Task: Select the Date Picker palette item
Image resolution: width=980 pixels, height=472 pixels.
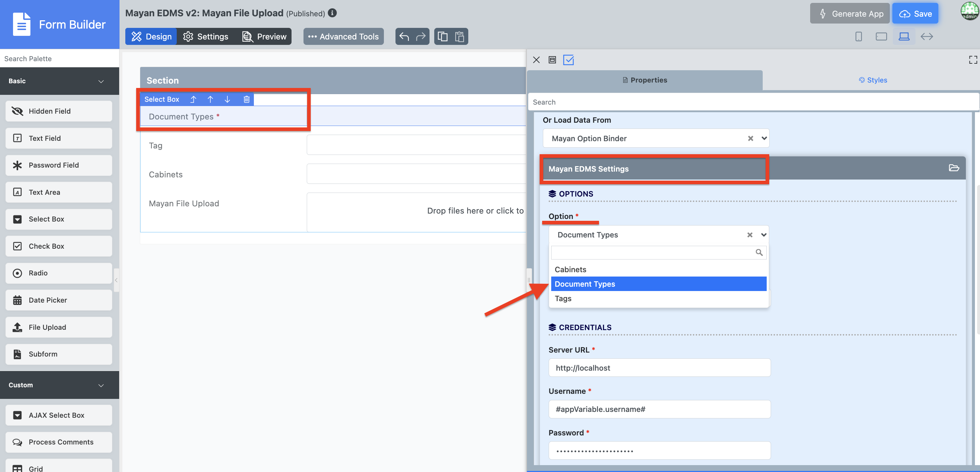Action: tap(59, 300)
